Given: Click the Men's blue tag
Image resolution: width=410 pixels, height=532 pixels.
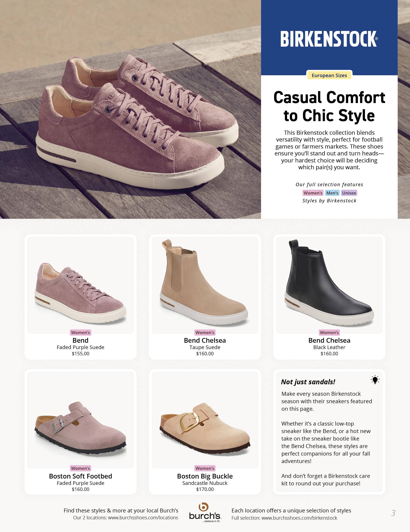Looking at the screenshot, I should pos(332,193).
